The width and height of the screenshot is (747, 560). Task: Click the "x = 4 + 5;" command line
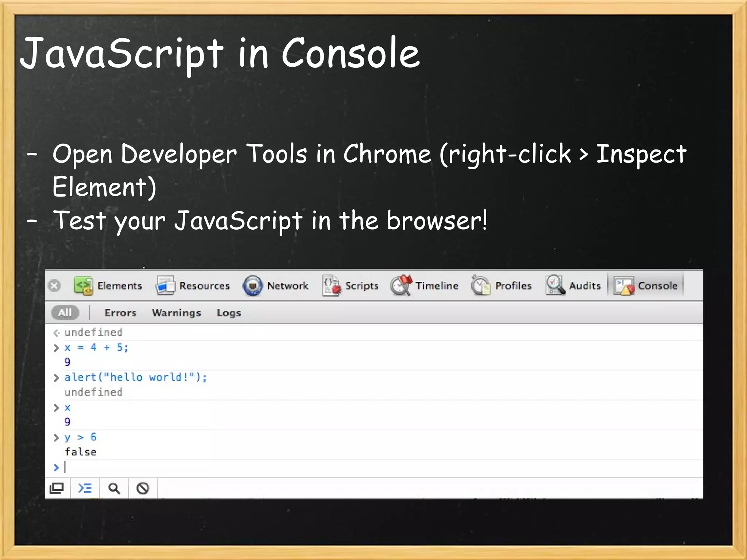click(97, 347)
